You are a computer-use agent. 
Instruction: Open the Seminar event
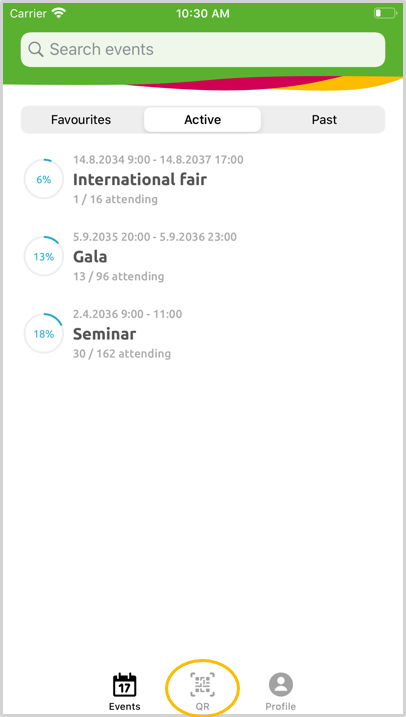point(203,334)
